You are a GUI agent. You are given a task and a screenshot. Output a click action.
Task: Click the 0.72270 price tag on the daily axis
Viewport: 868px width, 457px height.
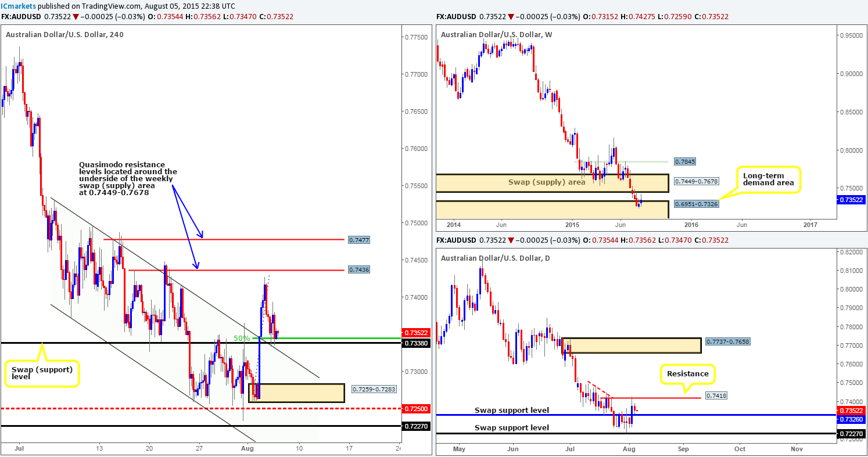tap(851, 433)
